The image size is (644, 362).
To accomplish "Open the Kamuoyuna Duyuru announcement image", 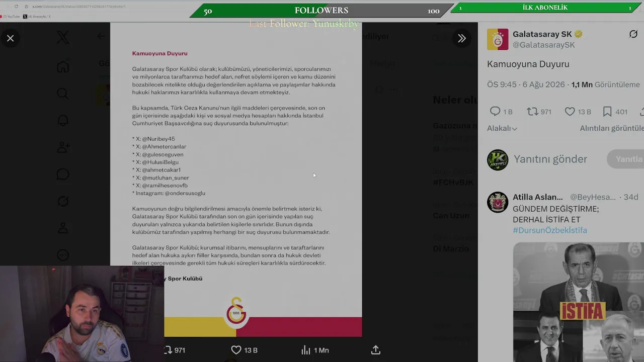I will coord(236,179).
